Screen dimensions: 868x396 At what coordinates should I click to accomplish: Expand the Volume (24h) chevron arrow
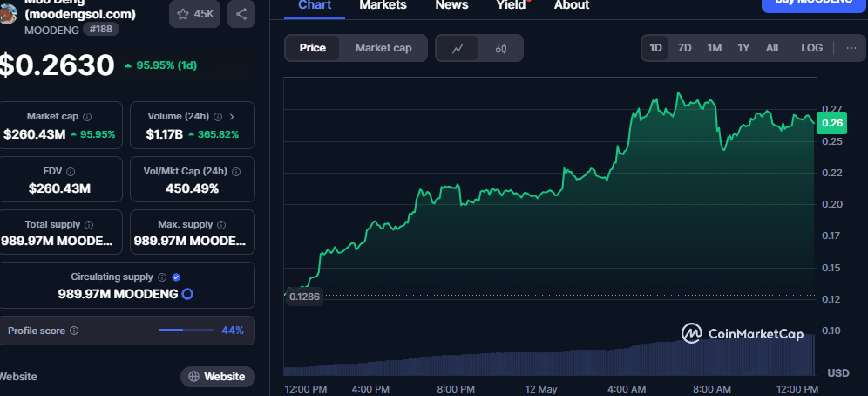pos(232,117)
